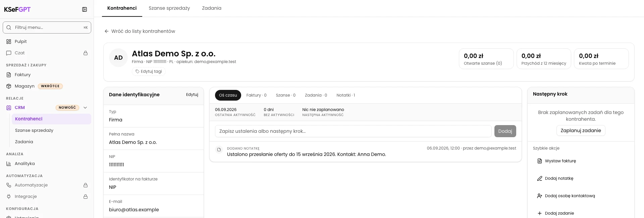The image size is (644, 218).
Task: Edit the Dane identyfikacyjne section
Action: tap(192, 95)
